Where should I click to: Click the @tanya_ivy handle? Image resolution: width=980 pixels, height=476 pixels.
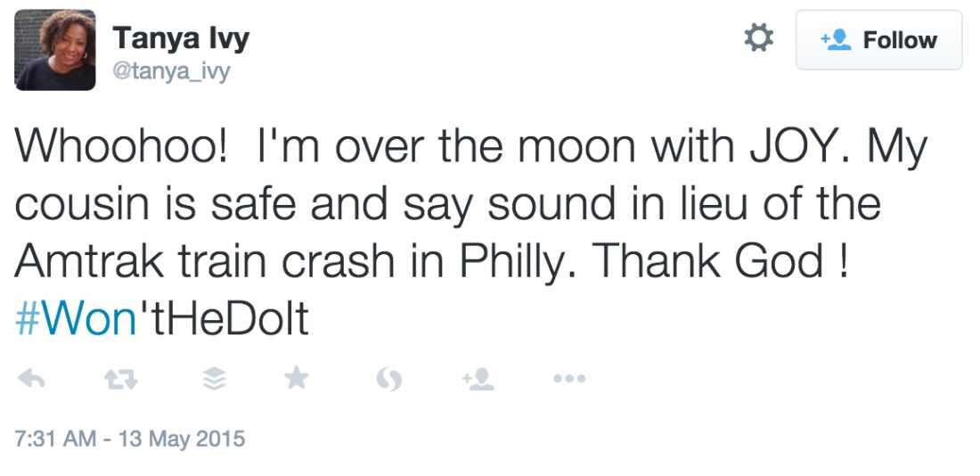171,71
